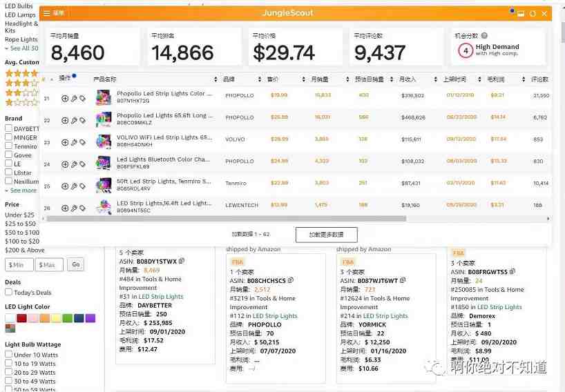The image size is (565, 392).
Task: Click the help icon beside 机会分数
Action: click(484, 36)
